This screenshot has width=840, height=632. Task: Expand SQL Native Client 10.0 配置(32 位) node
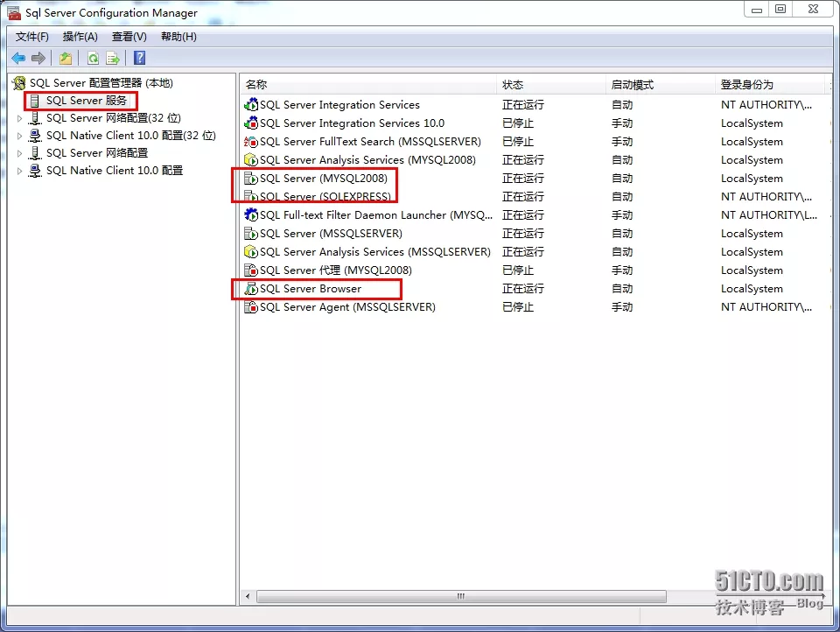point(20,136)
